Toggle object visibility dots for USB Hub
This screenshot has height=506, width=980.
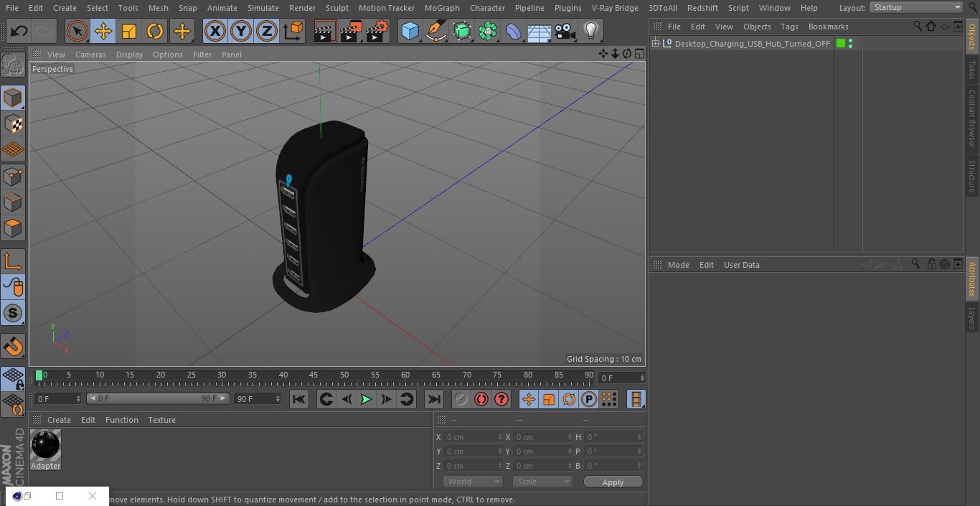[850, 44]
